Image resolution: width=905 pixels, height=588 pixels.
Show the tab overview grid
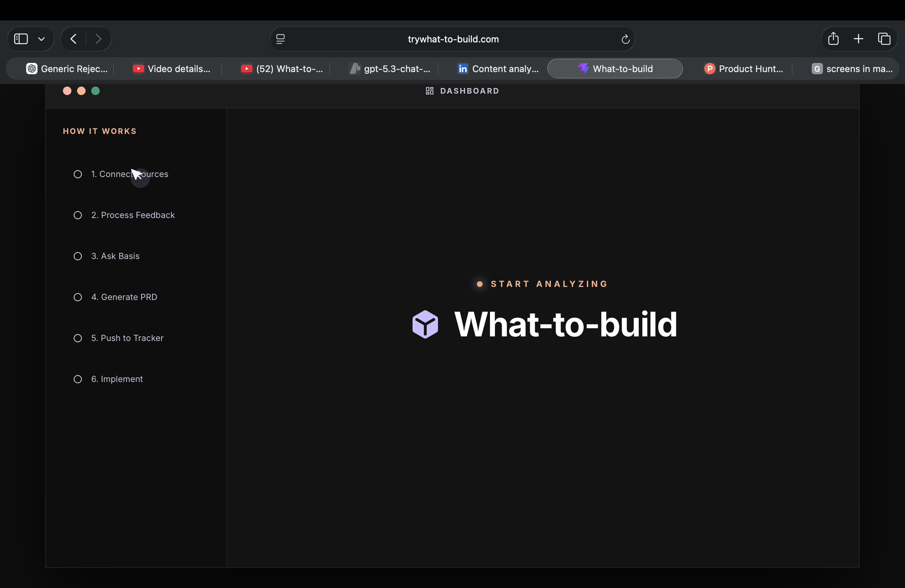(884, 39)
